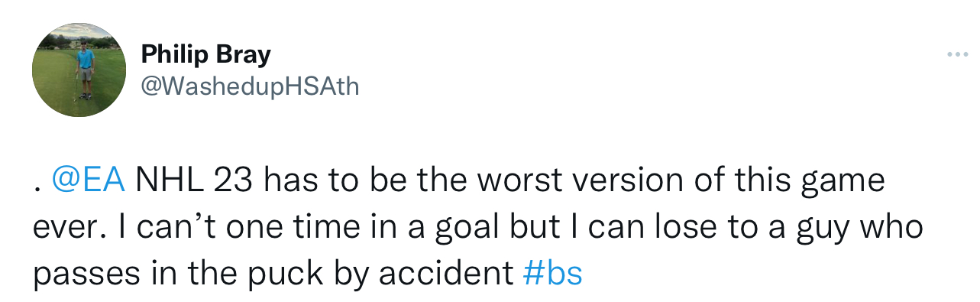Viewport: 980px width, 302px height.
Task: Follow the @EA mention link
Action: (88, 182)
